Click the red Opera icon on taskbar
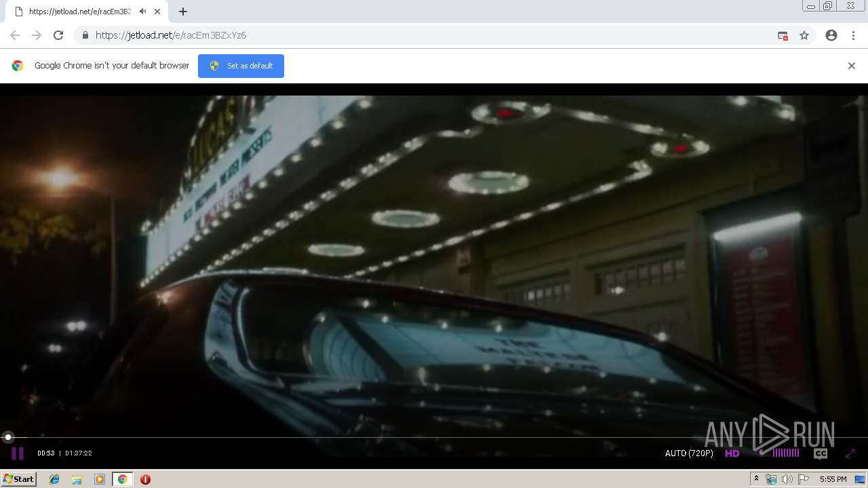Viewport: 868px width, 488px height. point(145,479)
